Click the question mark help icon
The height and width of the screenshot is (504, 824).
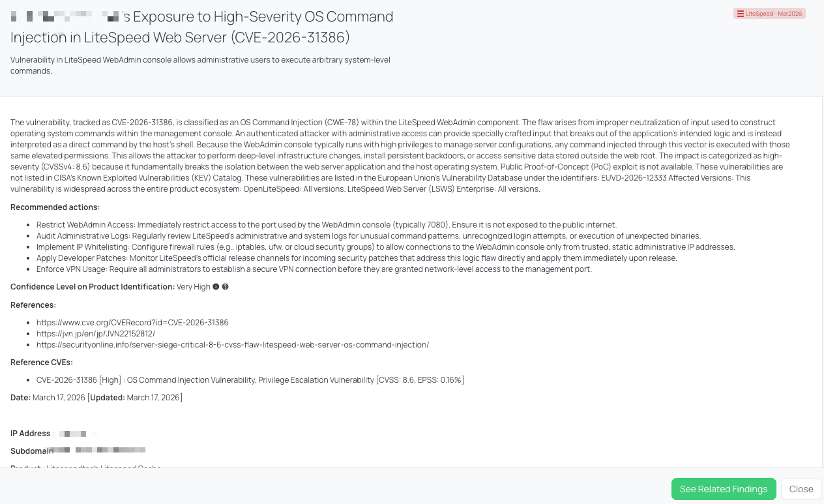225,287
